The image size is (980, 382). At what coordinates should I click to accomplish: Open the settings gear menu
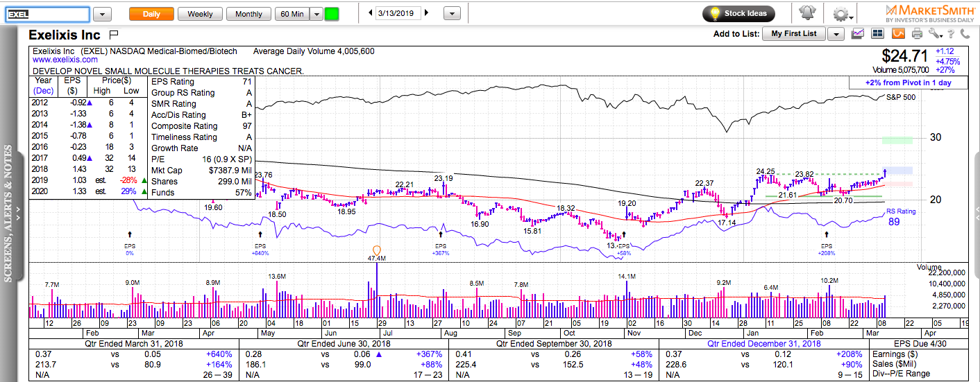[x=843, y=14]
